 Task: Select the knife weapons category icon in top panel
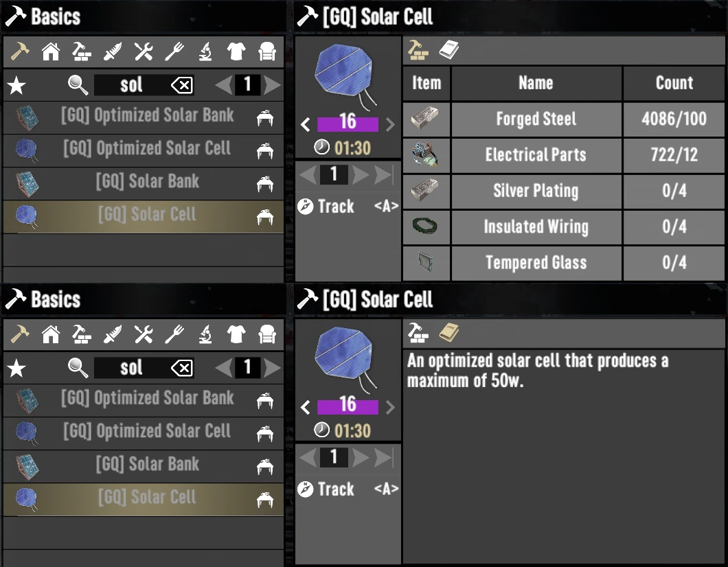[x=113, y=51]
